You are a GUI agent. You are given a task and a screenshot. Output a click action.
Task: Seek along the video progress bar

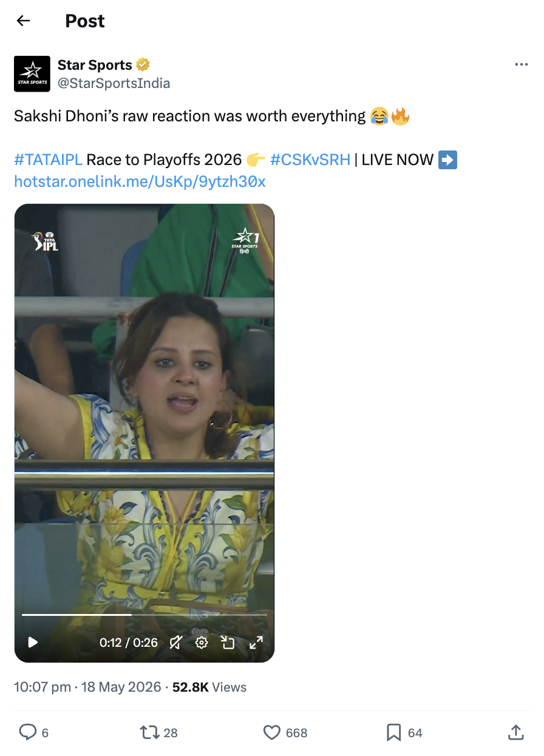coord(144,615)
